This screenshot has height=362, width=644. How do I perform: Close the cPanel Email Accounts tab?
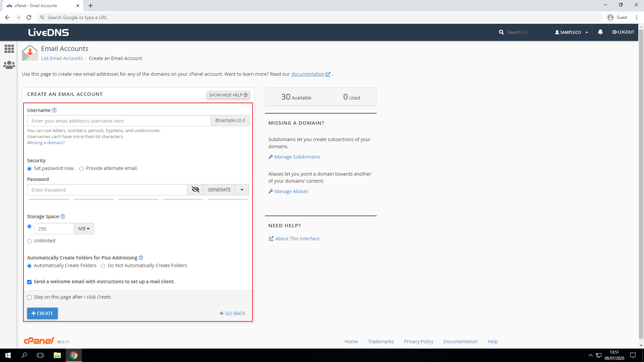click(x=78, y=6)
